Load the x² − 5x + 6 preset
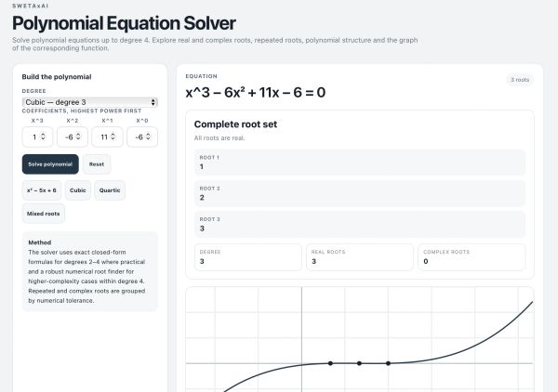Image resolution: width=558 pixels, height=392 pixels. (x=42, y=190)
